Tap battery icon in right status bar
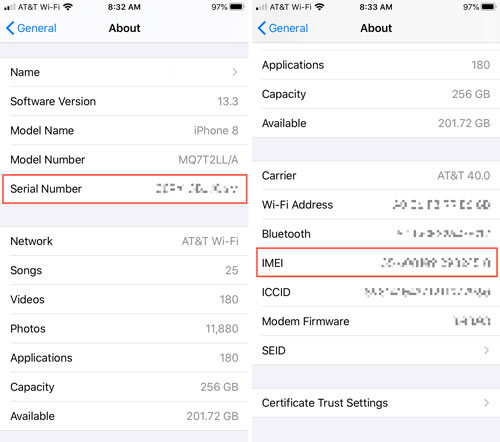 [489, 7]
